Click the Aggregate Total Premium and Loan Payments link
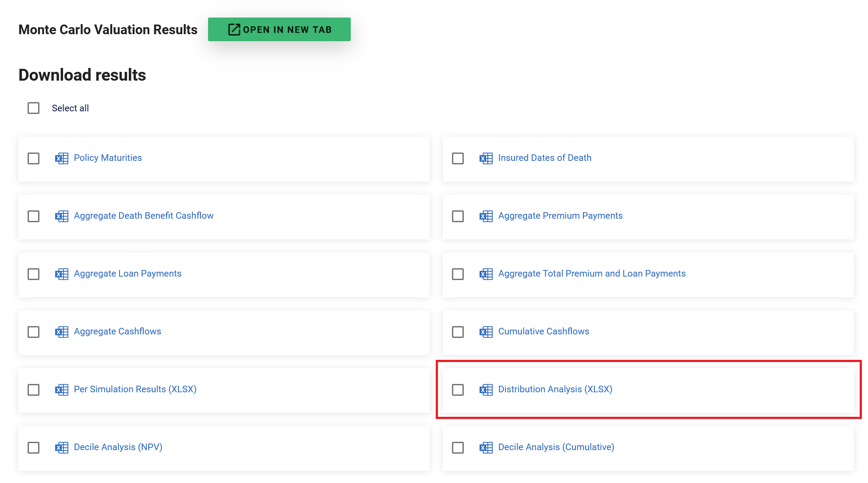The height and width of the screenshot is (483, 868). [592, 273]
